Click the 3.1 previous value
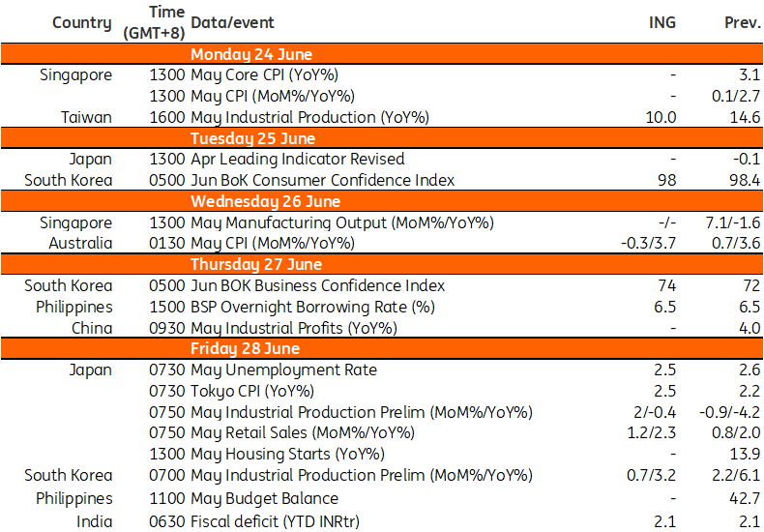 [x=751, y=75]
